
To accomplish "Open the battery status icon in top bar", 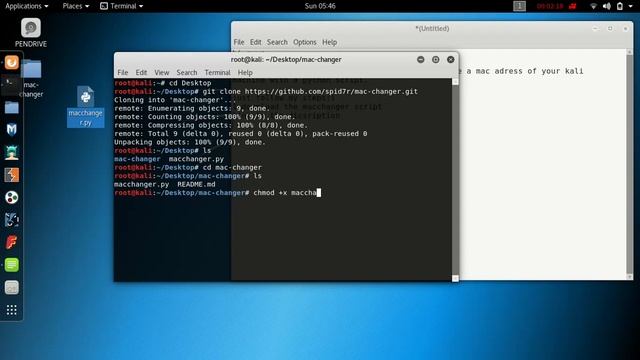I will [620, 6].
